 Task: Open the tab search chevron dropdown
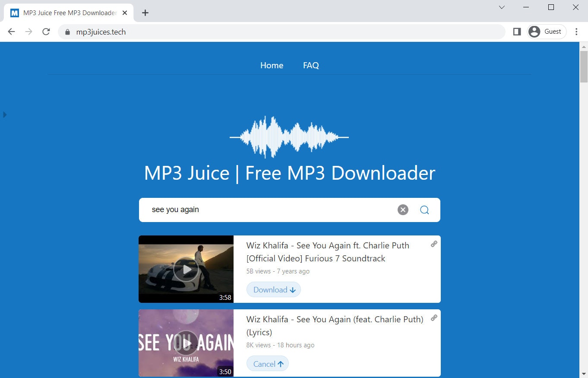pyautogui.click(x=501, y=7)
